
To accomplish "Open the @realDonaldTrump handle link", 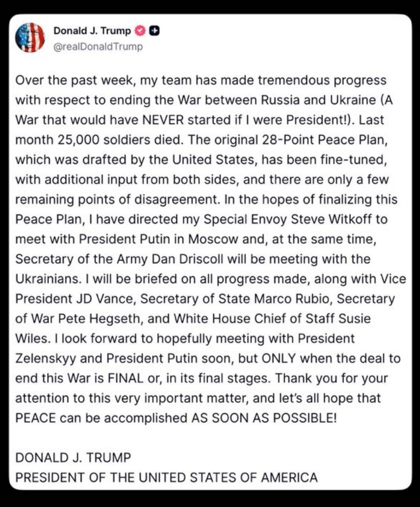I will coord(98,47).
